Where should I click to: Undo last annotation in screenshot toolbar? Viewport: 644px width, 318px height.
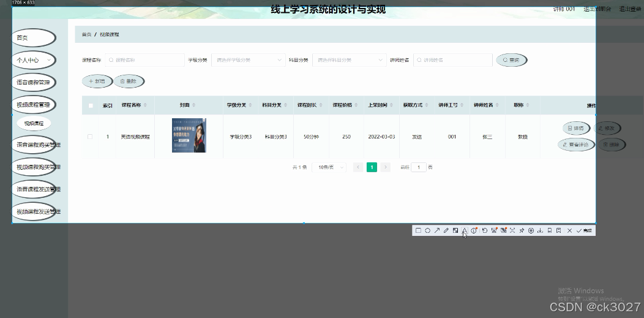tap(485, 230)
